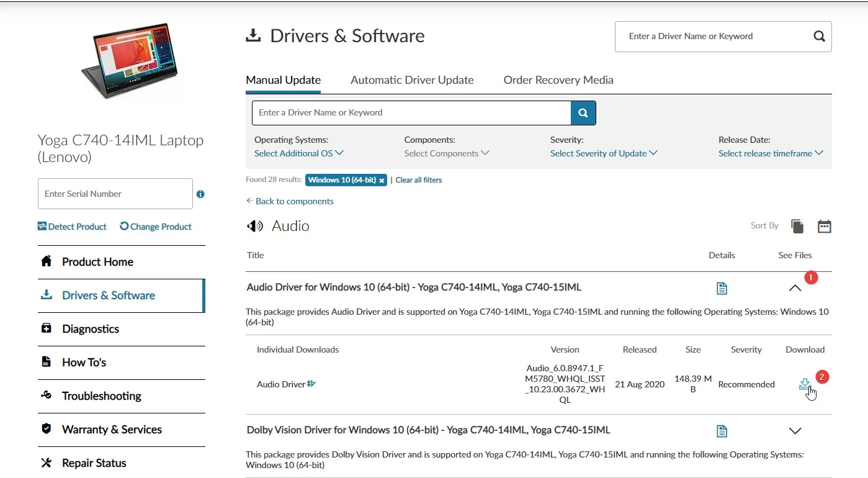Image resolution: width=868 pixels, height=478 pixels.
Task: Click the serial number info icon
Action: pos(200,194)
